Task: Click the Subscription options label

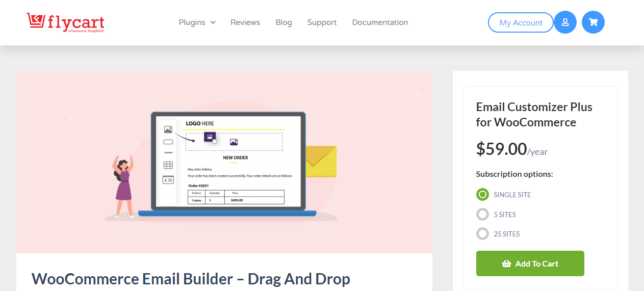Action: 514,174
